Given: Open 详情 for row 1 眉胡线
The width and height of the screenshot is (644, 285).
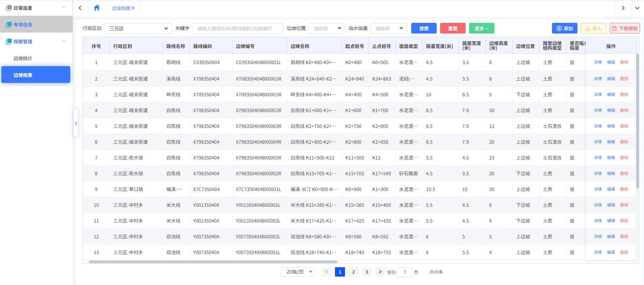Looking at the screenshot, I should tap(598, 62).
